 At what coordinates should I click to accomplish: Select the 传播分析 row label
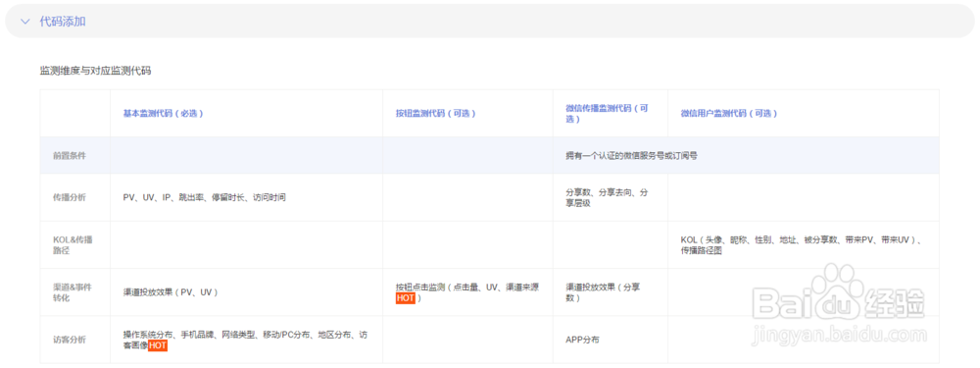[x=70, y=197]
